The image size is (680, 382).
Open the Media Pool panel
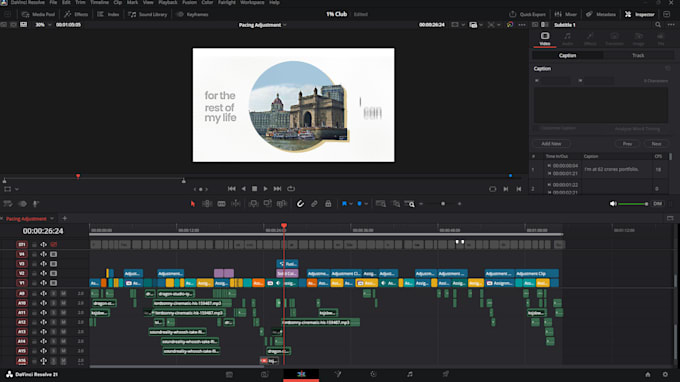pyautogui.click(x=38, y=14)
